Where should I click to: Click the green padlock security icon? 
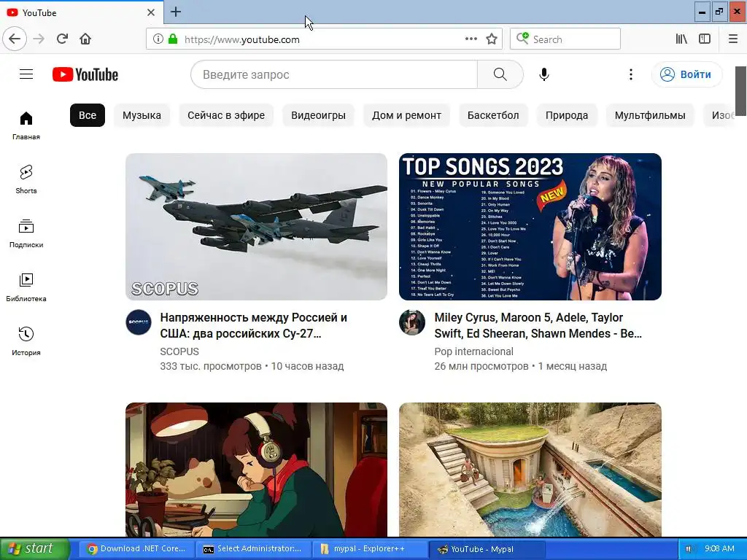click(173, 39)
